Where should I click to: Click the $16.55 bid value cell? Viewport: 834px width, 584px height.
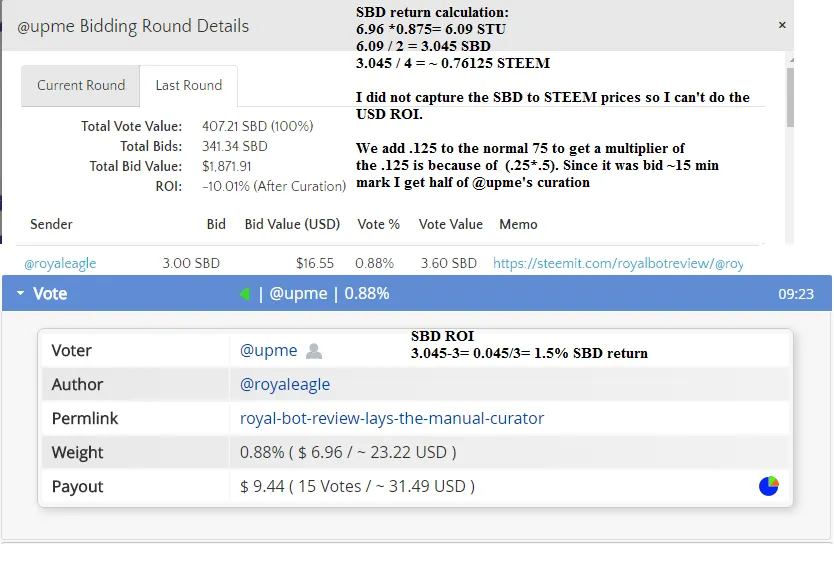coord(315,263)
